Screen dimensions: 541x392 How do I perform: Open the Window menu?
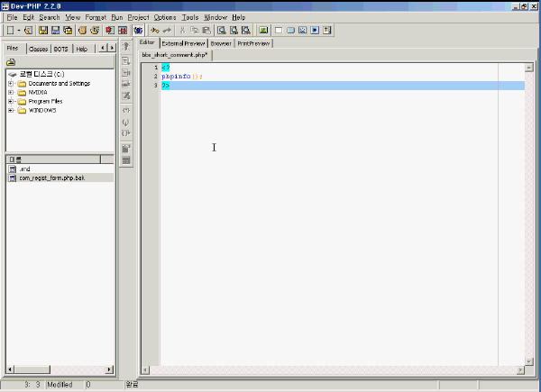point(215,17)
